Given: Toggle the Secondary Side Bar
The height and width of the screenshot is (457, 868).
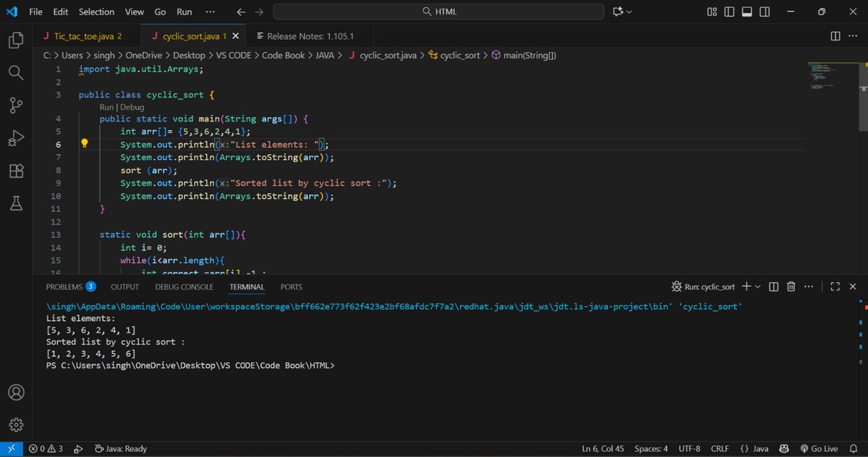Looking at the screenshot, I should 764,12.
